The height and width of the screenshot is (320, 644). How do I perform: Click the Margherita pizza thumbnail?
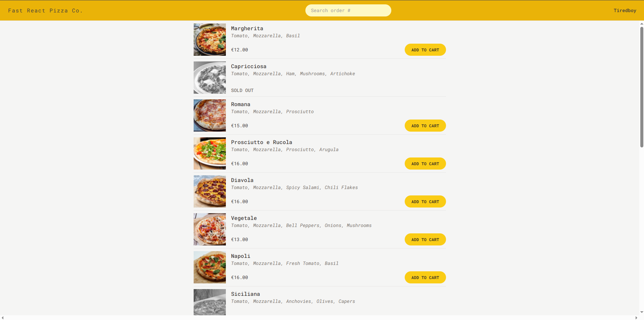coord(209,40)
